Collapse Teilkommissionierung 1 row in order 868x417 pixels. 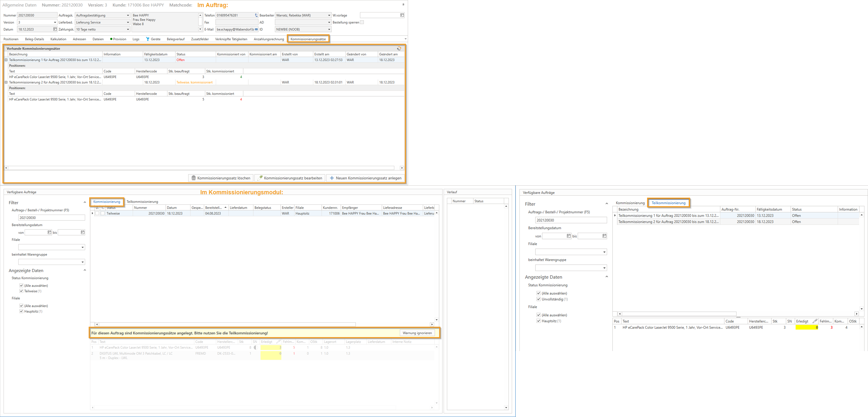[x=6, y=60]
